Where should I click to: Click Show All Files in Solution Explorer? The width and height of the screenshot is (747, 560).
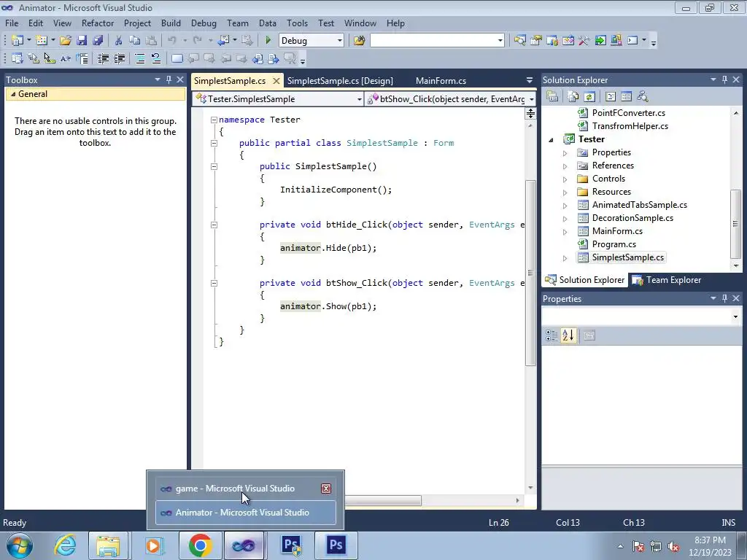pyautogui.click(x=573, y=97)
